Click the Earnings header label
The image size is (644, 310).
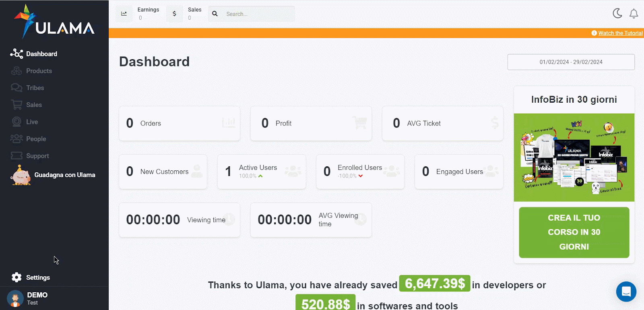pos(148,10)
